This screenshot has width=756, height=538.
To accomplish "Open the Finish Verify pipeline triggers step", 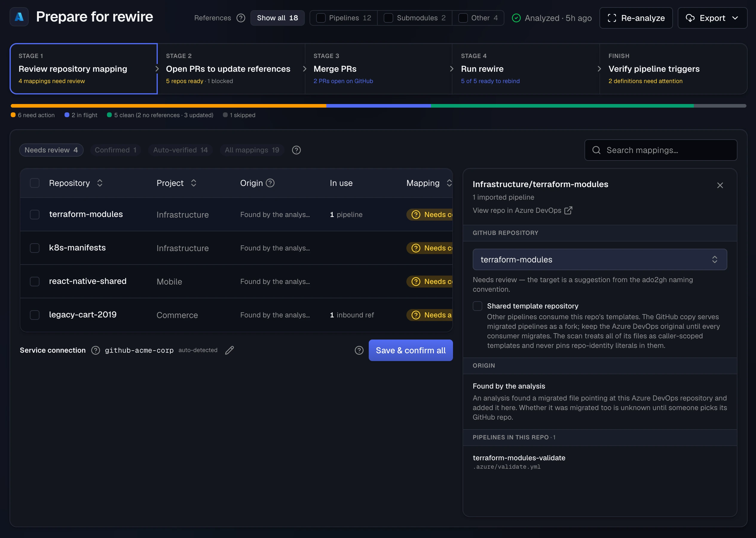I will tap(673, 68).
